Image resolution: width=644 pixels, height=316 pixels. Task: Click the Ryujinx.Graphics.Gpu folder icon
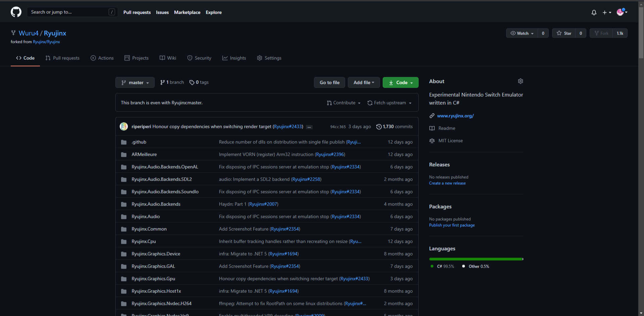(124, 279)
